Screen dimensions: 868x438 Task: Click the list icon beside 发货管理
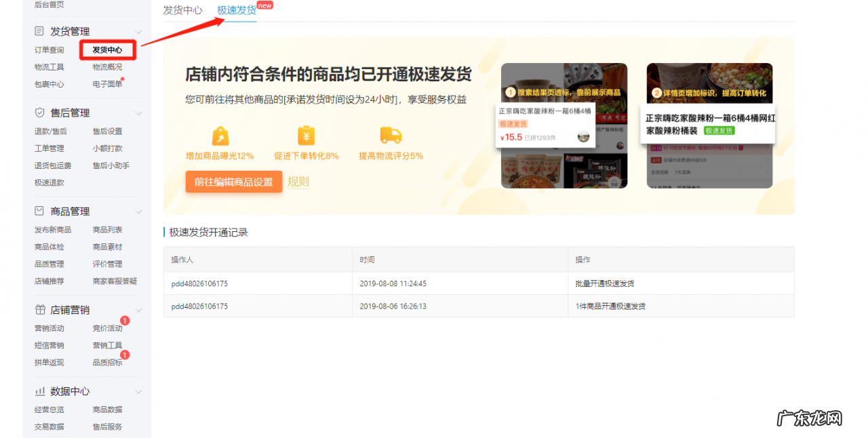tap(39, 31)
